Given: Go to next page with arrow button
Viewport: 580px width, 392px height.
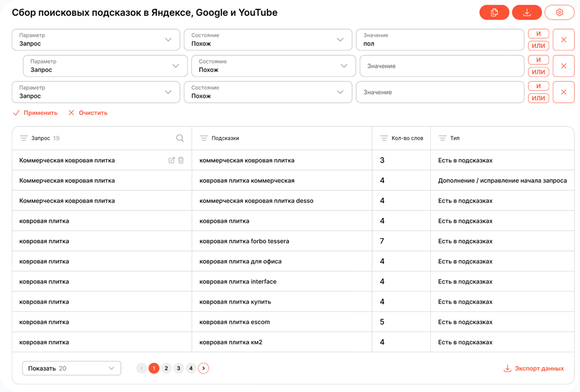Looking at the screenshot, I should [203, 368].
